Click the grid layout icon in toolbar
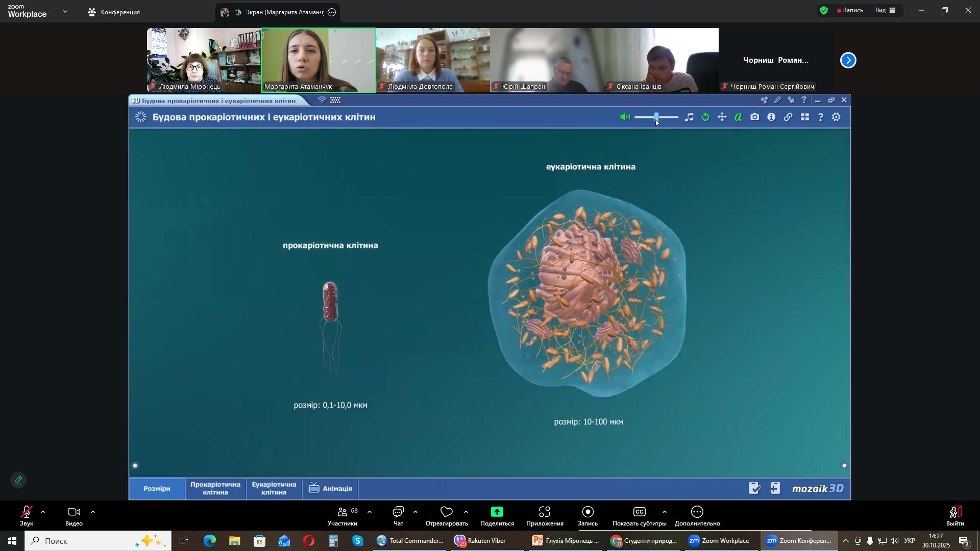980x551 pixels. pyautogui.click(x=804, y=117)
